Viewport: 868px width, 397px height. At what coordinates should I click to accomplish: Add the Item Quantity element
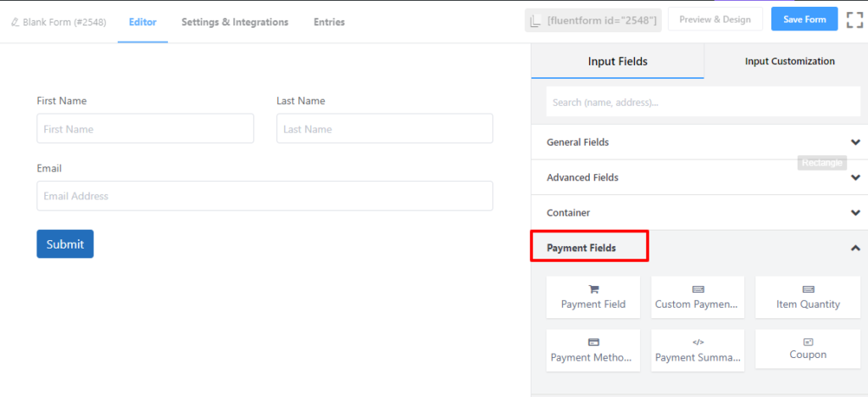tap(808, 298)
